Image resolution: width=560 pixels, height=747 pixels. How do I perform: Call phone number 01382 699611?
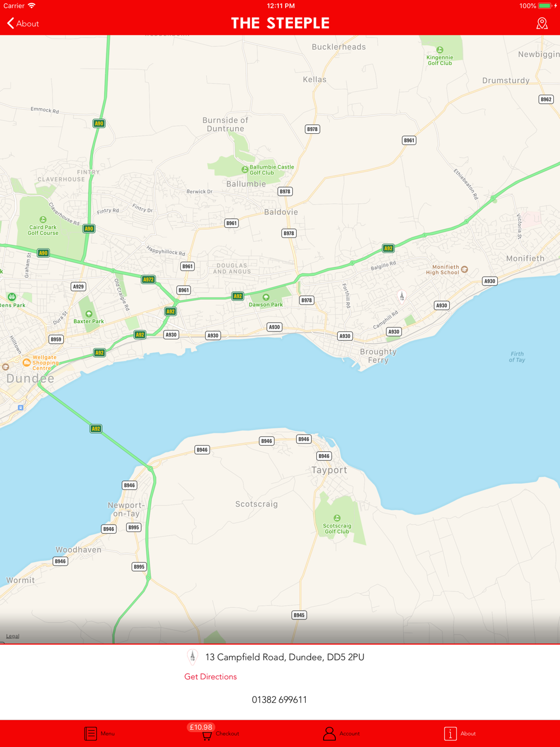pos(279,699)
